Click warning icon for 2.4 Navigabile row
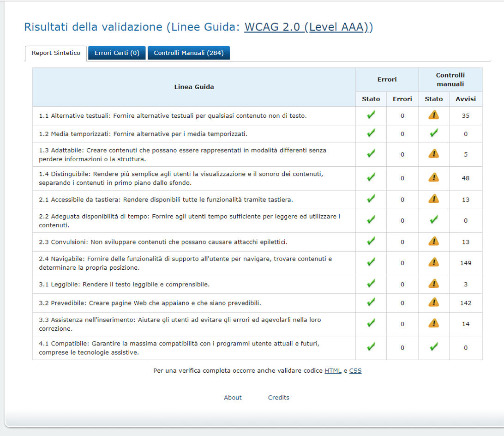The image size is (504, 436). 433,262
